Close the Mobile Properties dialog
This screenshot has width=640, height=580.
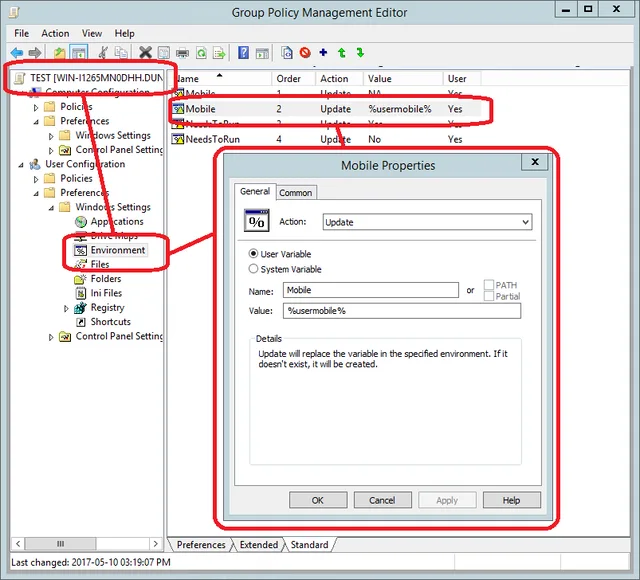(x=535, y=162)
